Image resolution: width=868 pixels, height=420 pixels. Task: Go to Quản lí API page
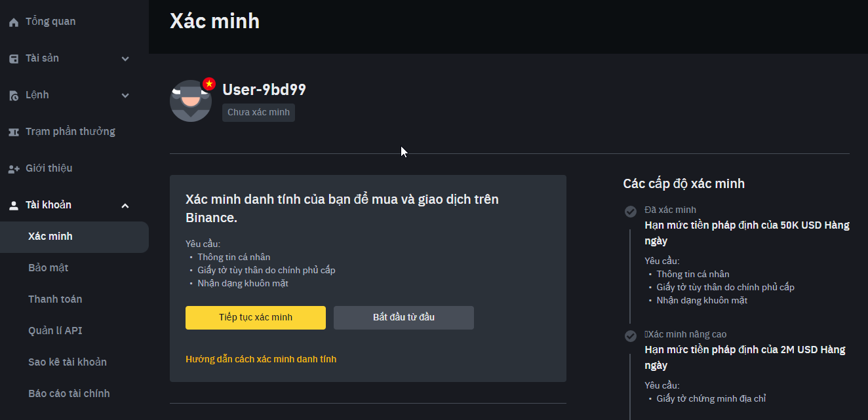(x=55, y=331)
